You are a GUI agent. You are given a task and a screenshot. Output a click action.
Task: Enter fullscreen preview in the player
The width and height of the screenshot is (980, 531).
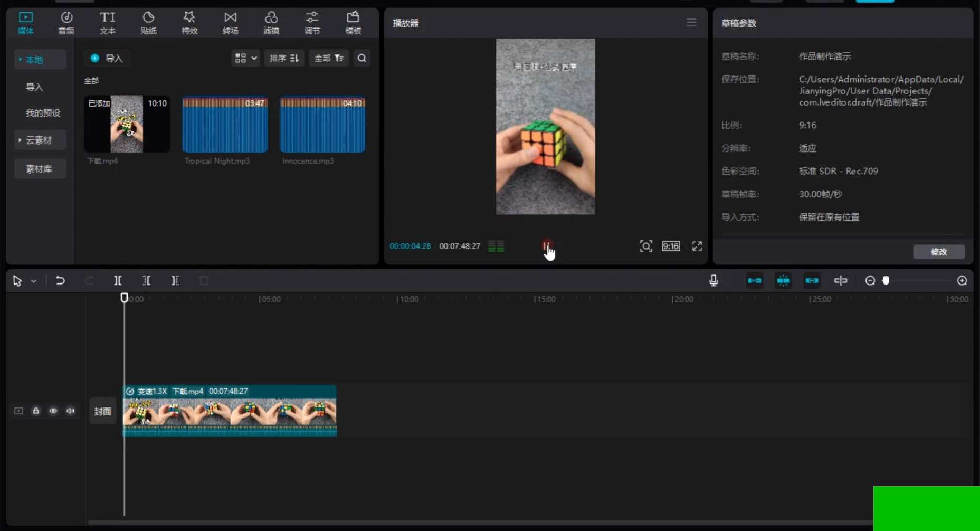[697, 246]
